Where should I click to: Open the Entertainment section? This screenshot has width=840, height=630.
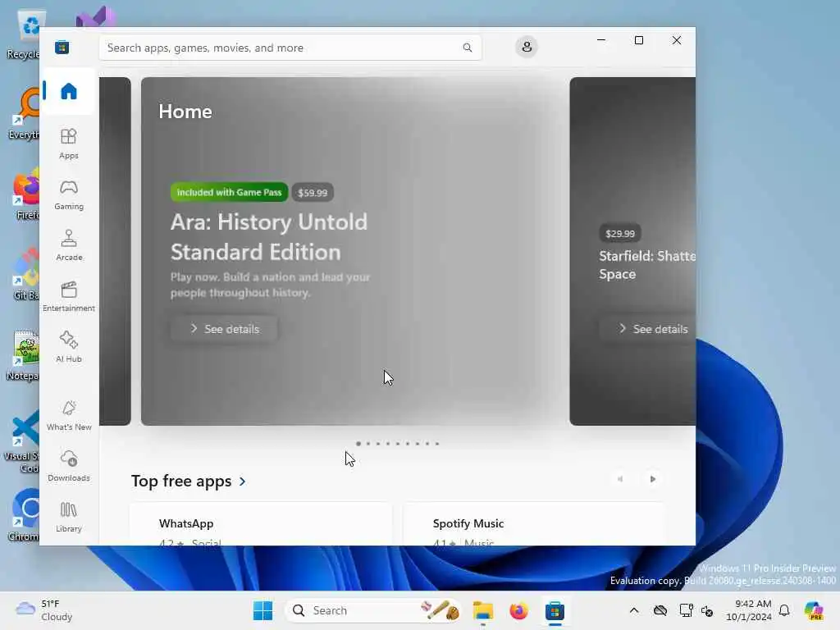[x=69, y=297]
